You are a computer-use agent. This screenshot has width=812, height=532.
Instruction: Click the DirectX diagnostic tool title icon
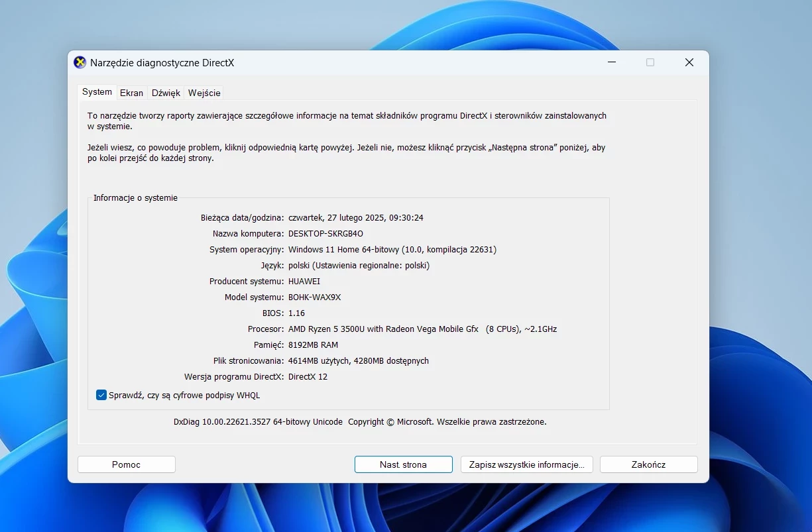tap(80, 62)
